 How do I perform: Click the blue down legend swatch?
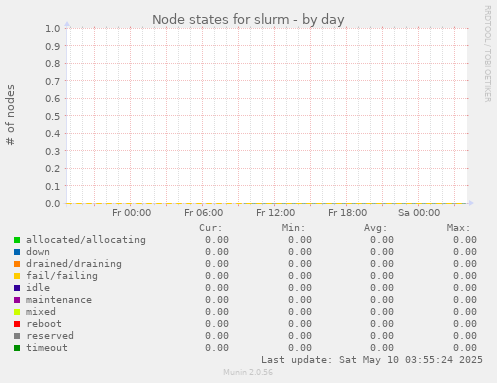click(17, 252)
